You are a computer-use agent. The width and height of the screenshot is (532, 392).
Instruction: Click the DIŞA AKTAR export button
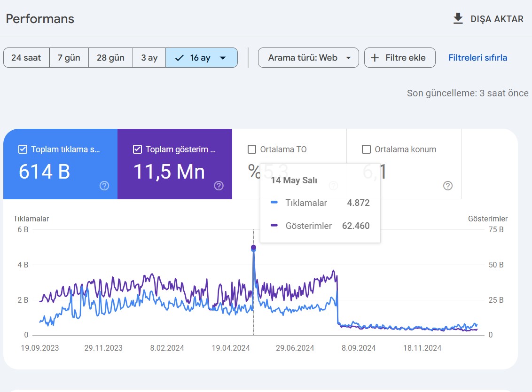click(x=488, y=19)
